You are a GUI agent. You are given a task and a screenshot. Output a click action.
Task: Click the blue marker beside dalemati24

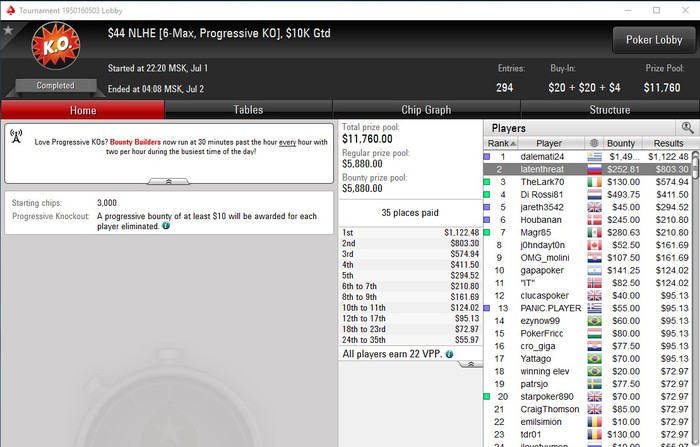pyautogui.click(x=487, y=157)
